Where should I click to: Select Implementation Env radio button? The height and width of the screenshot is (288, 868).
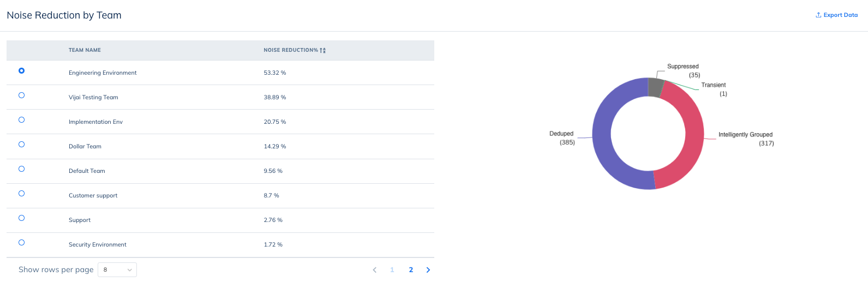coord(22,120)
